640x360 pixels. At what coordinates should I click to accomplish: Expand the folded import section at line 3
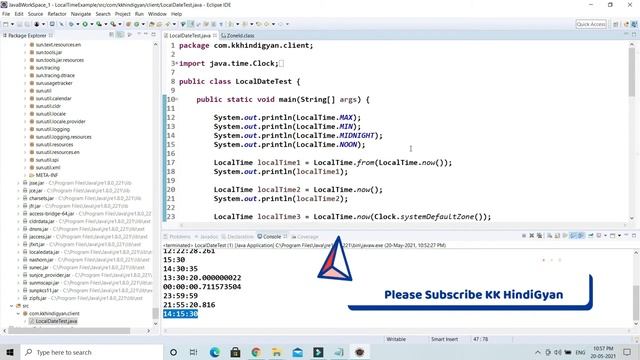177,63
